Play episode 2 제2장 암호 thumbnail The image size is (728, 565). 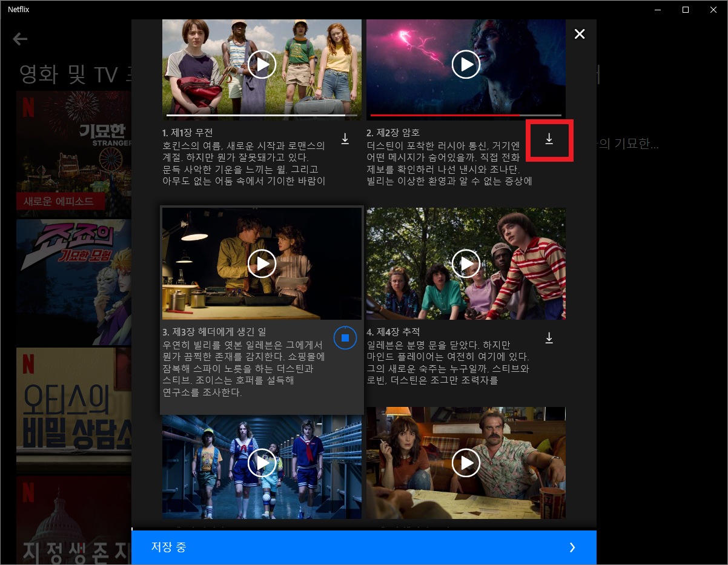pos(466,64)
